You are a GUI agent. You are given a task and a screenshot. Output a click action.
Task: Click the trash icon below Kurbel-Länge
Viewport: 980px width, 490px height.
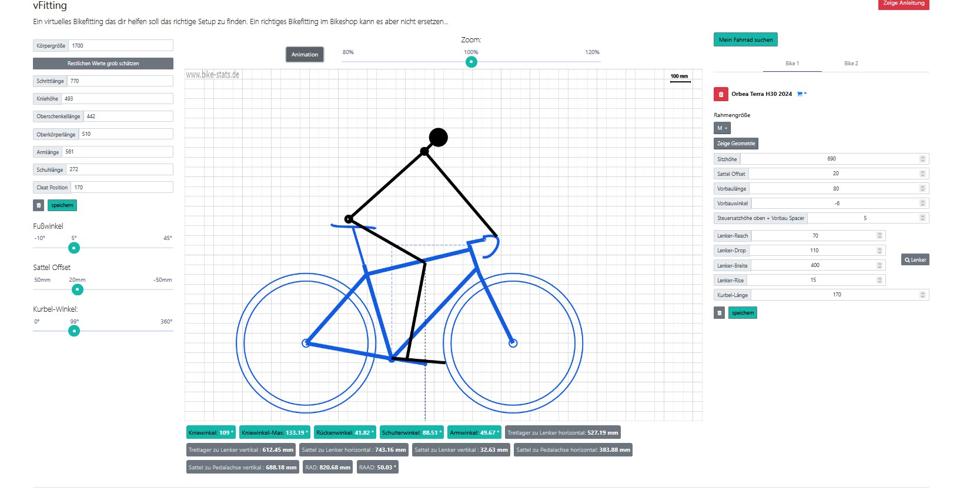[719, 313]
